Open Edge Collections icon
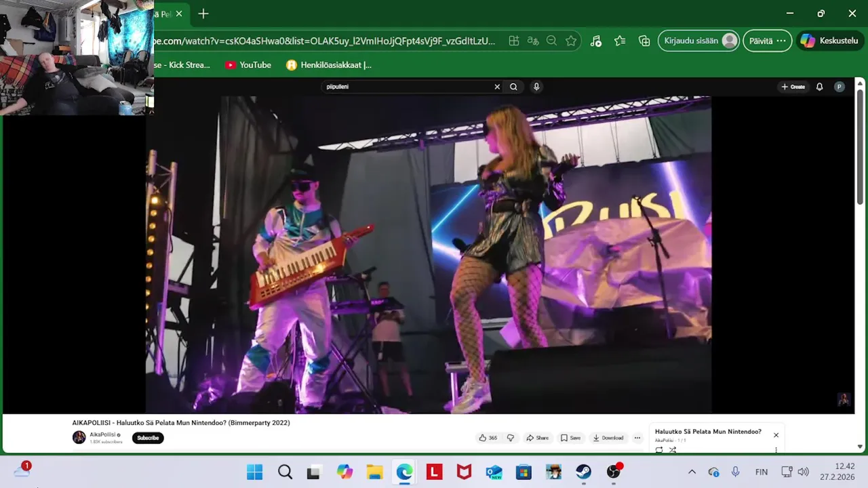The width and height of the screenshot is (868, 488). pos(644,41)
